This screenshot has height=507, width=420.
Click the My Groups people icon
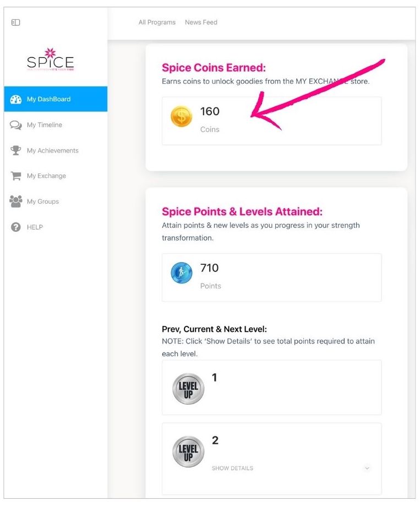coord(16,201)
